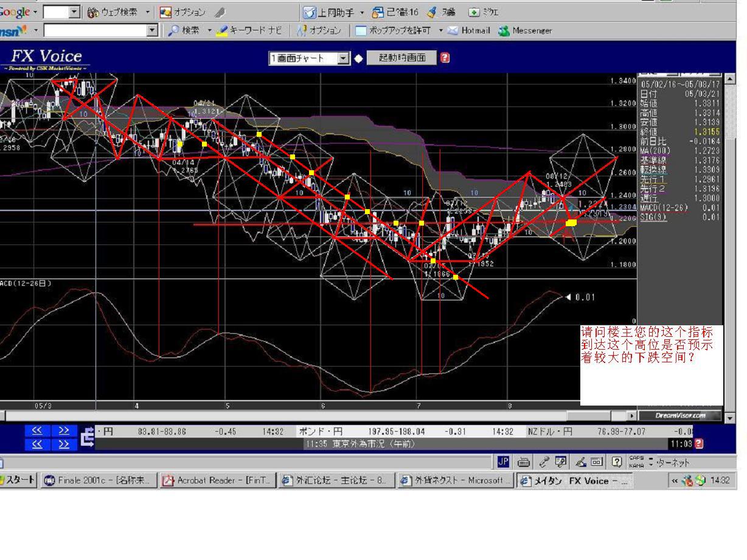Click the page vertical scrollbar up arrow

click(731, 78)
